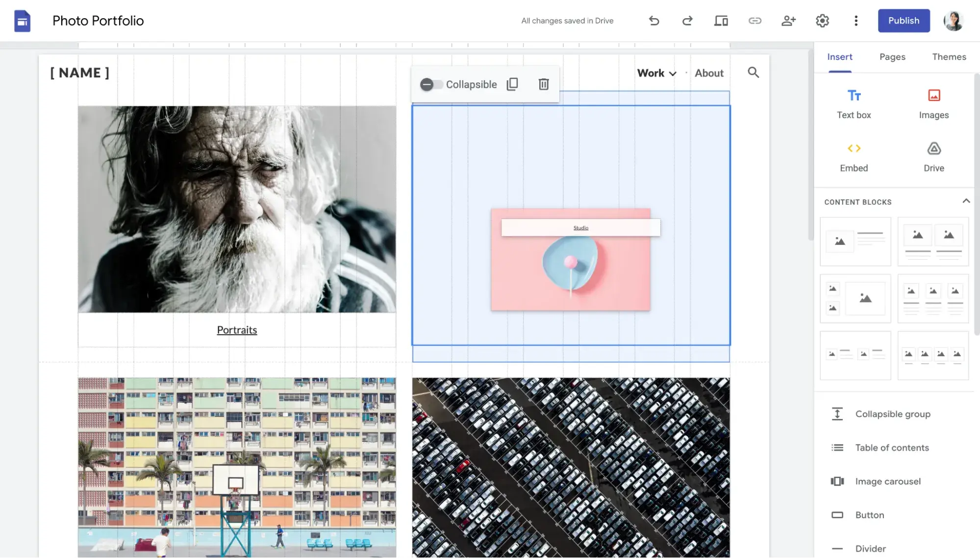Open the Pages tab
Viewport: 980px width, 558px height.
892,57
